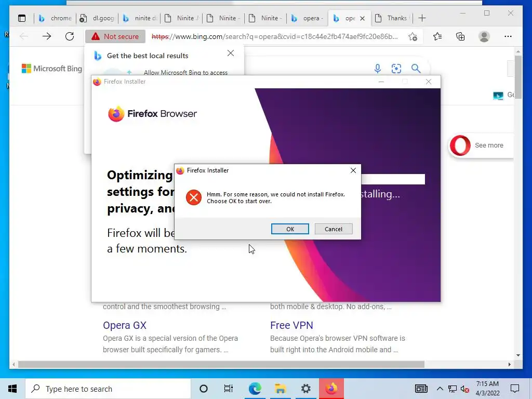The image size is (532, 399).
Task: Click the muted volume icon in tray
Action: pyautogui.click(x=465, y=389)
